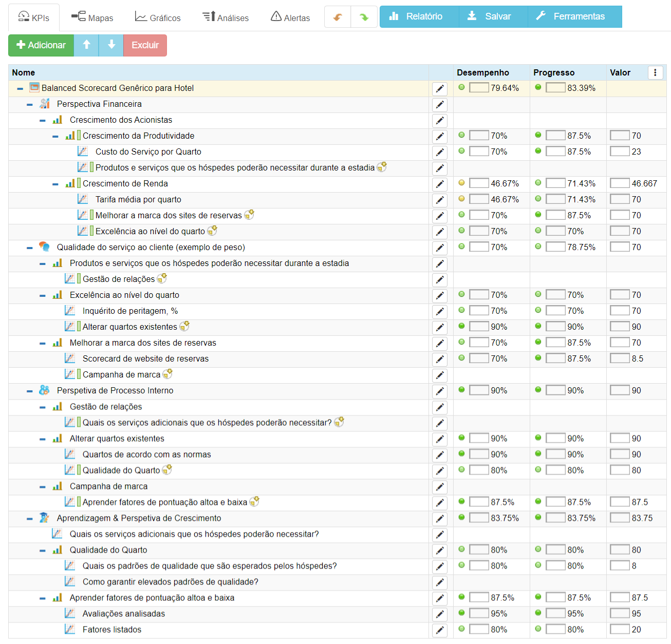The image size is (671, 644).
Task: Click the undo arrow icon
Action: [337, 16]
